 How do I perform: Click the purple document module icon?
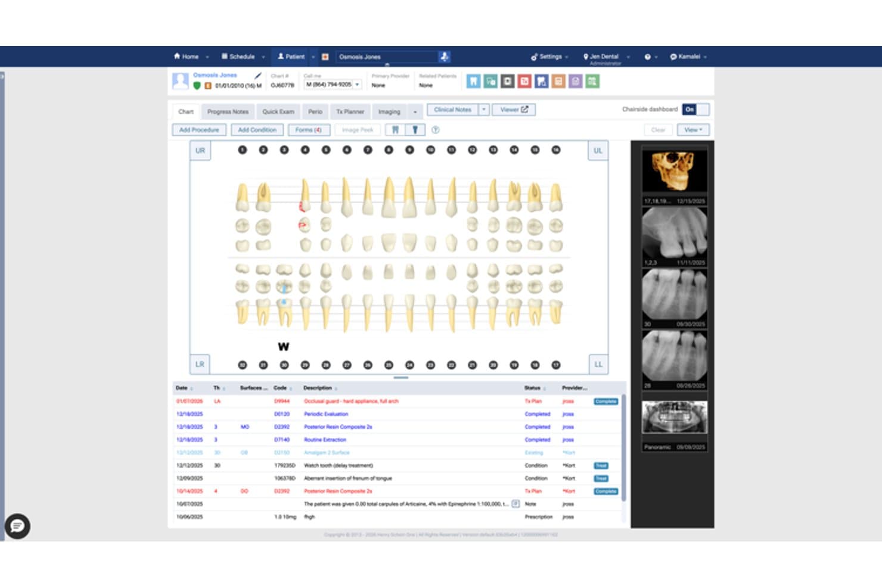click(575, 81)
